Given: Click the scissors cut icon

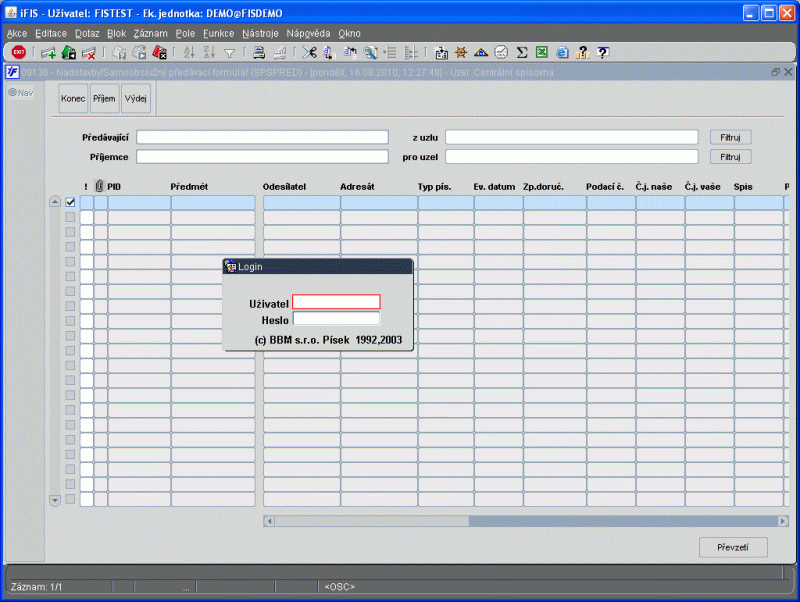Looking at the screenshot, I should click(x=309, y=52).
